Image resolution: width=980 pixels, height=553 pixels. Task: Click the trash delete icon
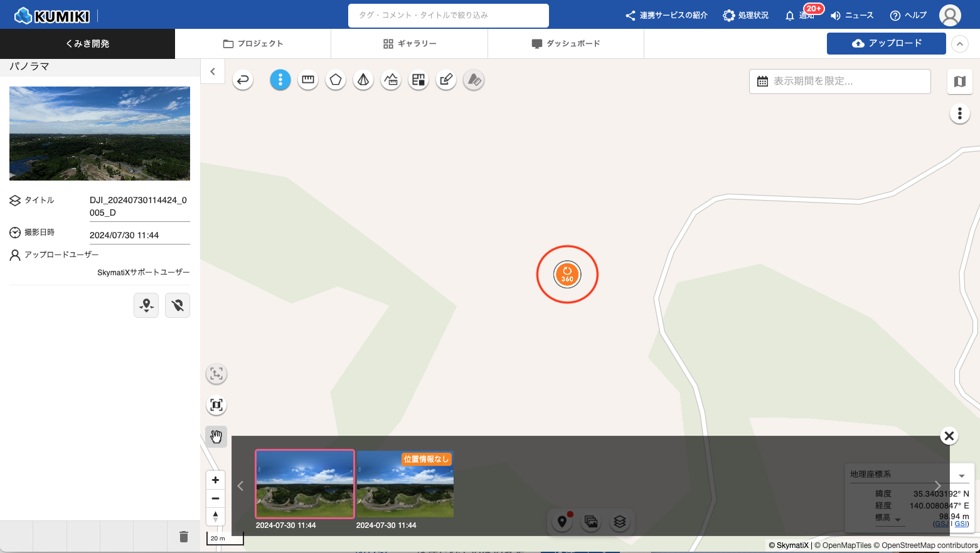pyautogui.click(x=183, y=537)
